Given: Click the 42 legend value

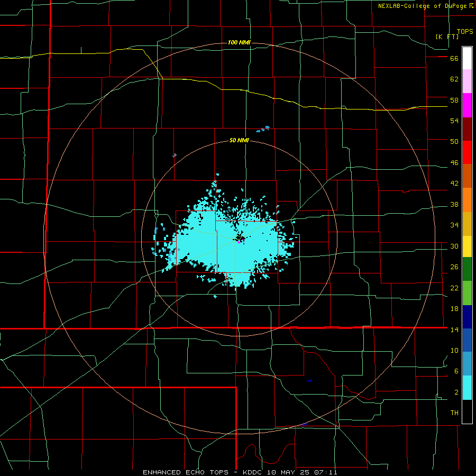Looking at the screenshot, I should click(454, 184).
